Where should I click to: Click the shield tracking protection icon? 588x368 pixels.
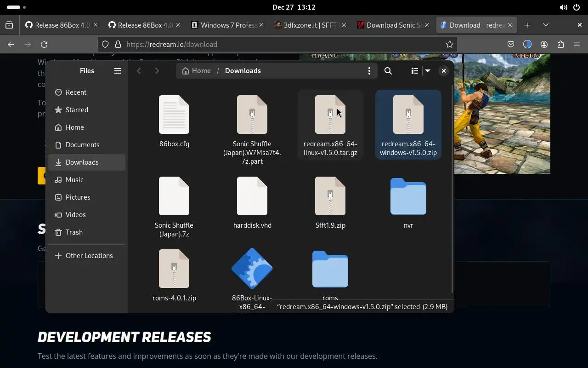pyautogui.click(x=105, y=45)
